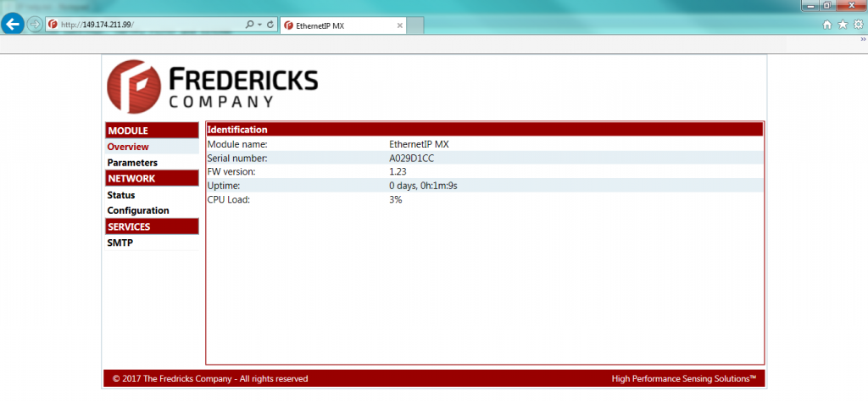Refresh the page with the reload icon

[x=270, y=25]
